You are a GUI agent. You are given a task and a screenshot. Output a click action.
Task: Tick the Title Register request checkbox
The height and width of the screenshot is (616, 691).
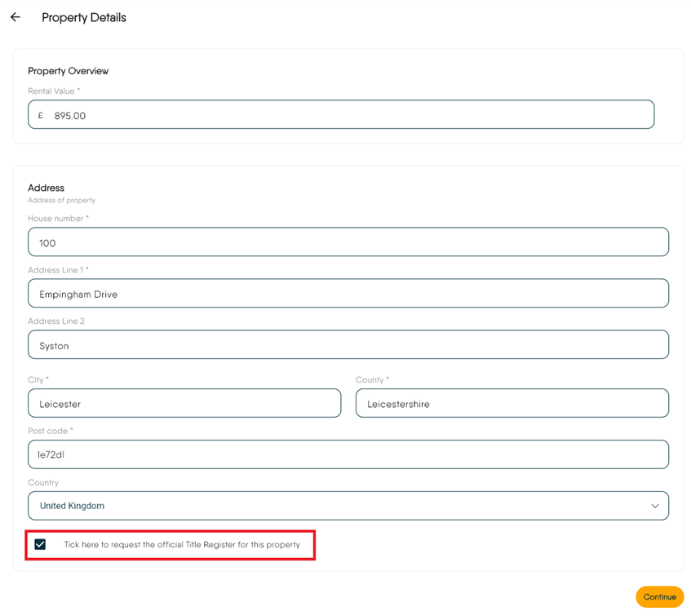coord(40,544)
